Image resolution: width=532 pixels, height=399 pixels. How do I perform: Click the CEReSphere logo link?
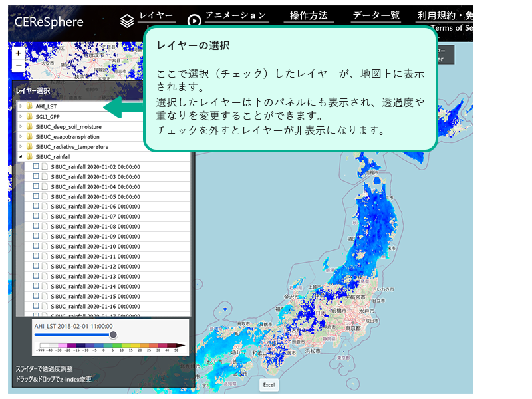pyautogui.click(x=49, y=21)
